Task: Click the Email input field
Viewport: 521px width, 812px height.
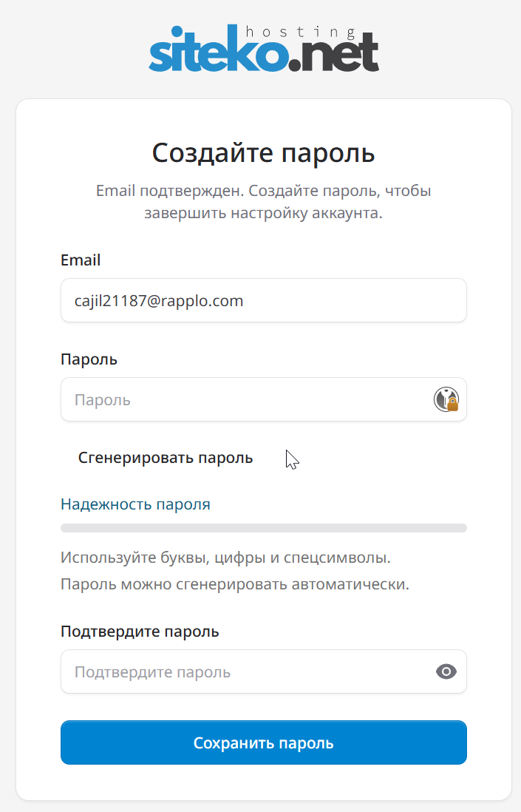Action: pyautogui.click(x=264, y=300)
